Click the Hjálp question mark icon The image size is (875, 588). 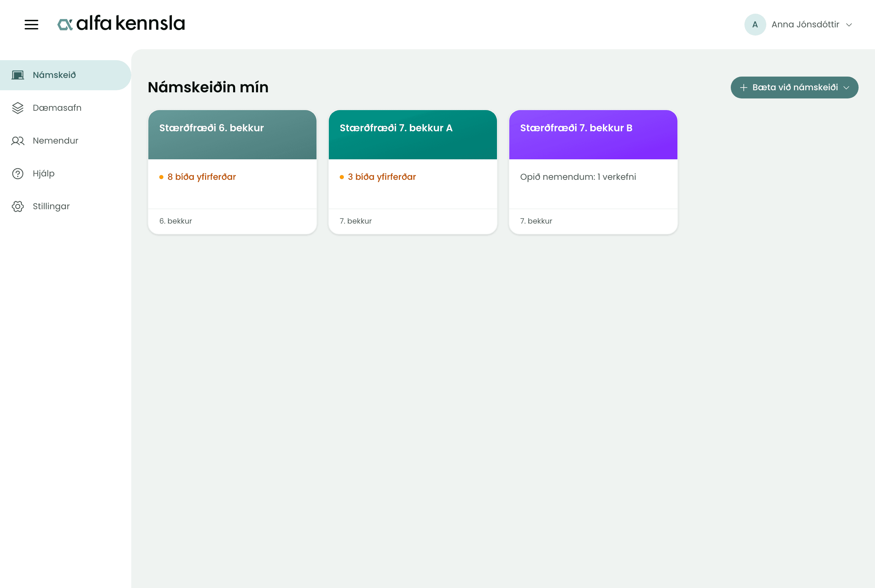pos(18,174)
